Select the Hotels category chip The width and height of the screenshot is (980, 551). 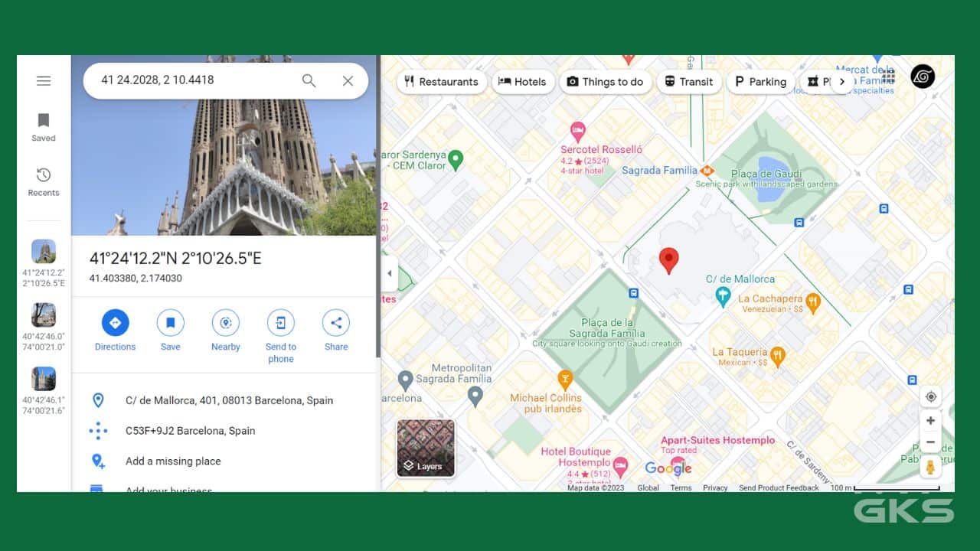pyautogui.click(x=522, y=82)
